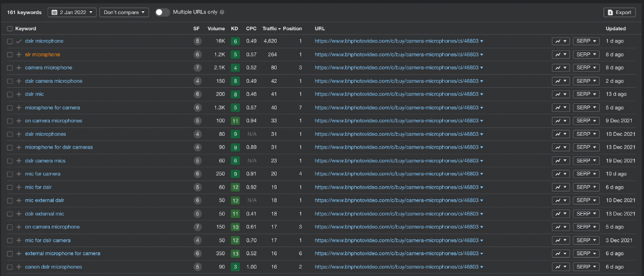Open the 2 Jan 2022 date dropdown
Viewport: 644px width, 276px height.
click(x=72, y=12)
